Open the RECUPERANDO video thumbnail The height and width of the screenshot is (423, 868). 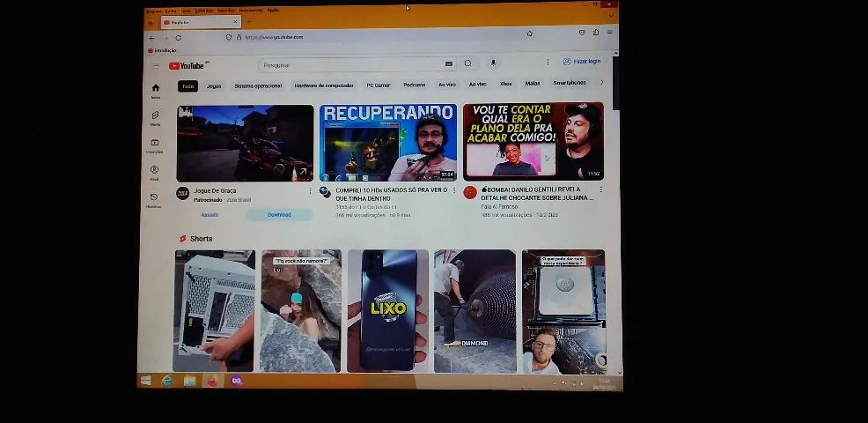click(x=388, y=143)
